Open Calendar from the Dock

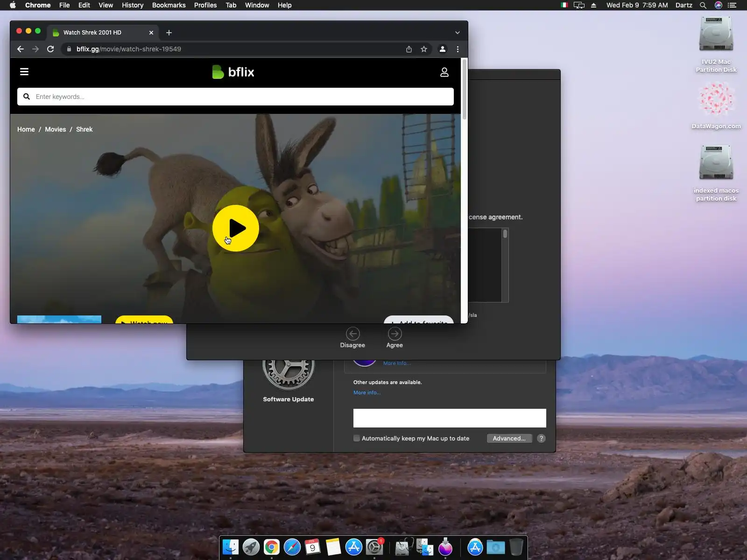[313, 547]
